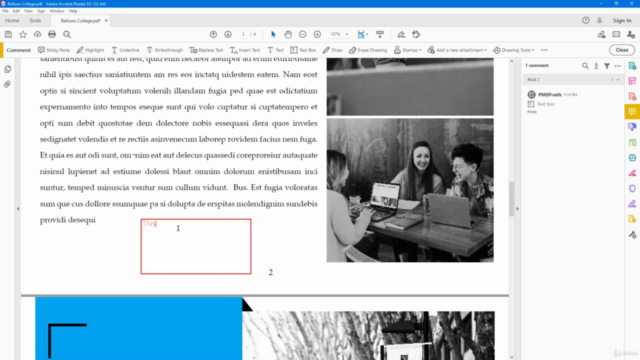Show more comment tools via ellipsis
This screenshot has width=640, height=360.
(x=544, y=50)
